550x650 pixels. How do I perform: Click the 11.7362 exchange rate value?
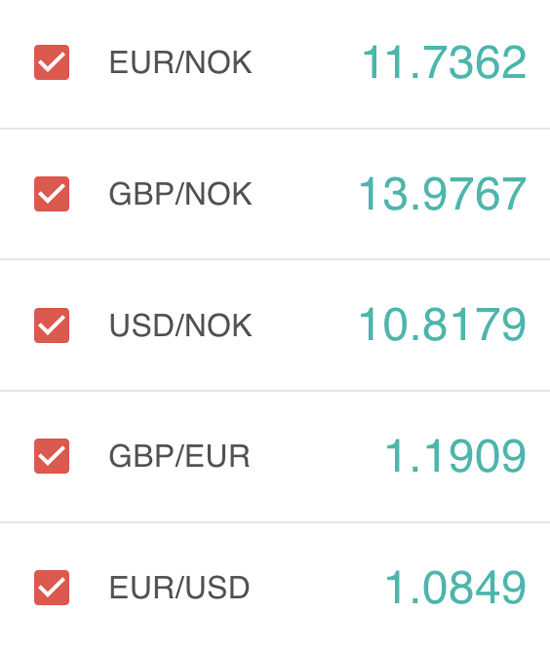(x=444, y=63)
